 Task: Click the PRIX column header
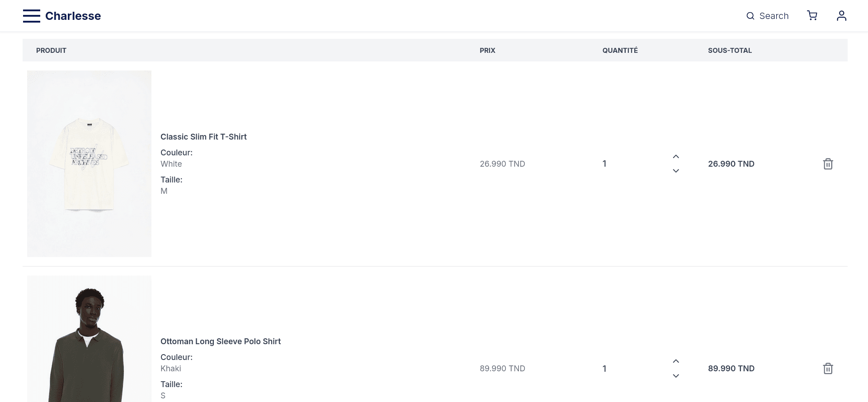coord(487,51)
